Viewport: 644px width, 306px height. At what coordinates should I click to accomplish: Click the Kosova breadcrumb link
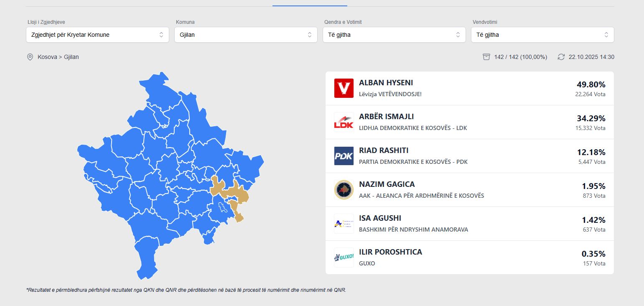click(x=47, y=57)
